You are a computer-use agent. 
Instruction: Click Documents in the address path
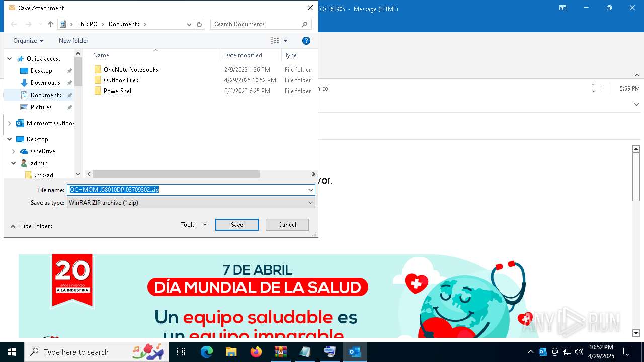124,24
